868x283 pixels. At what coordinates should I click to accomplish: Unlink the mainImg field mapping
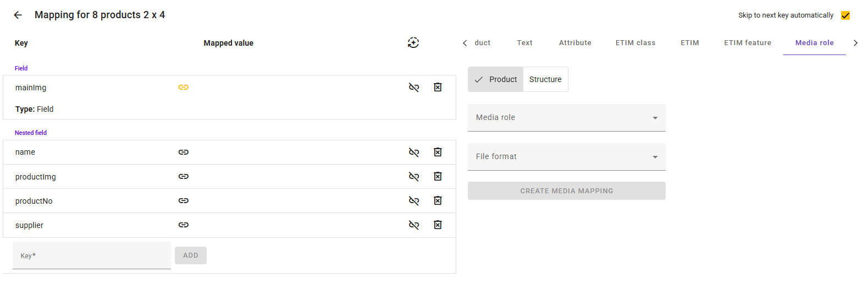click(x=414, y=88)
